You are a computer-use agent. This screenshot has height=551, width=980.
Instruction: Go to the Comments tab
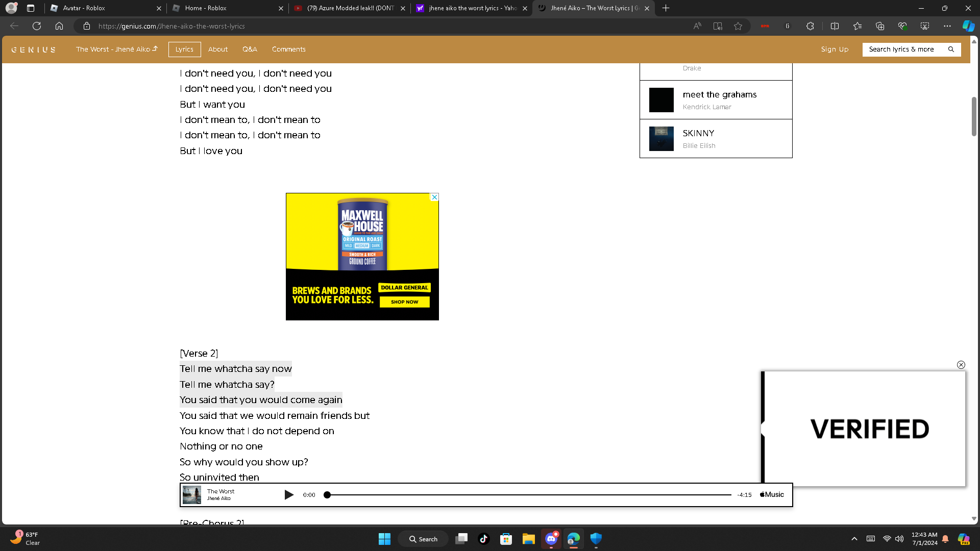(289, 49)
